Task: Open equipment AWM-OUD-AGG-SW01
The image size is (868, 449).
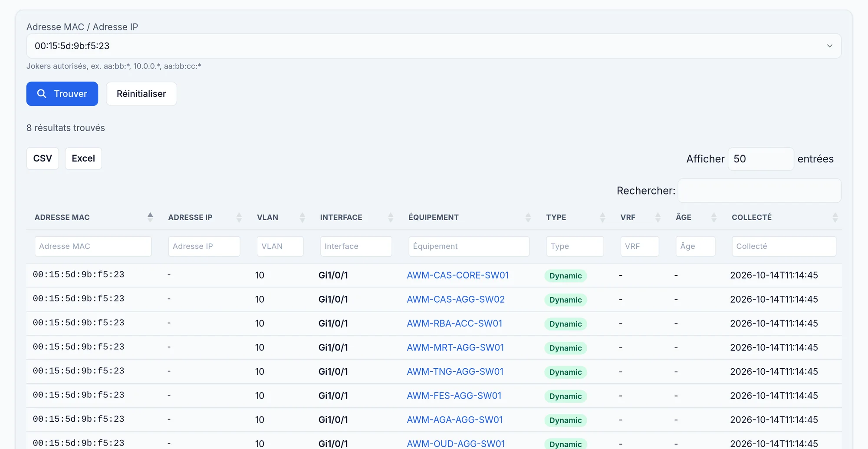Action: (456, 444)
